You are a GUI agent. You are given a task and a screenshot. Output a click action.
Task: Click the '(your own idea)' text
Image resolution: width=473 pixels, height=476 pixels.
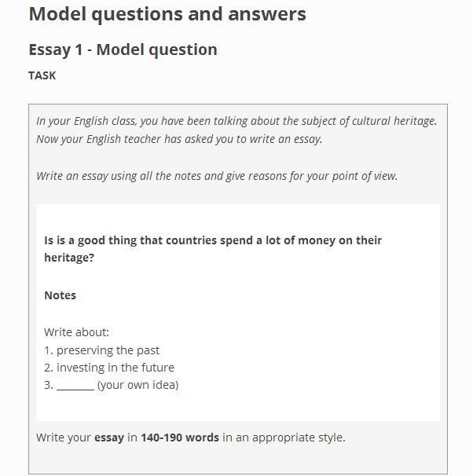(137, 385)
